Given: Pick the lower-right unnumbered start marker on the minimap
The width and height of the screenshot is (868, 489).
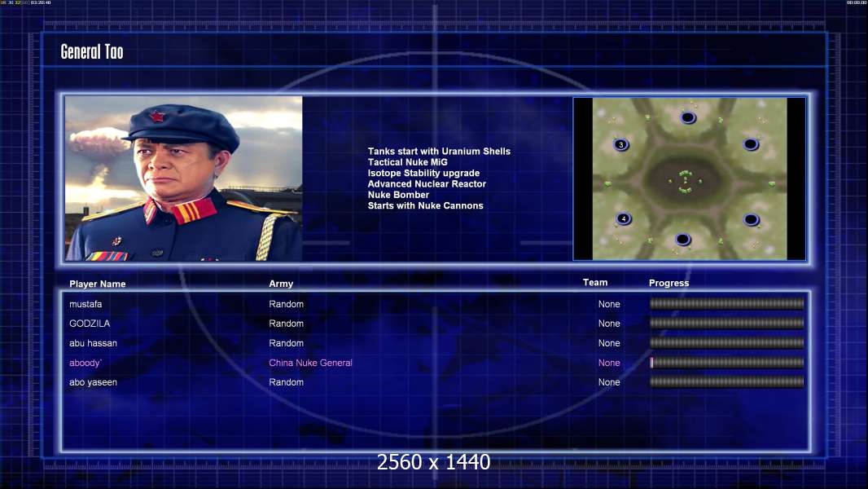Looking at the screenshot, I should [752, 220].
